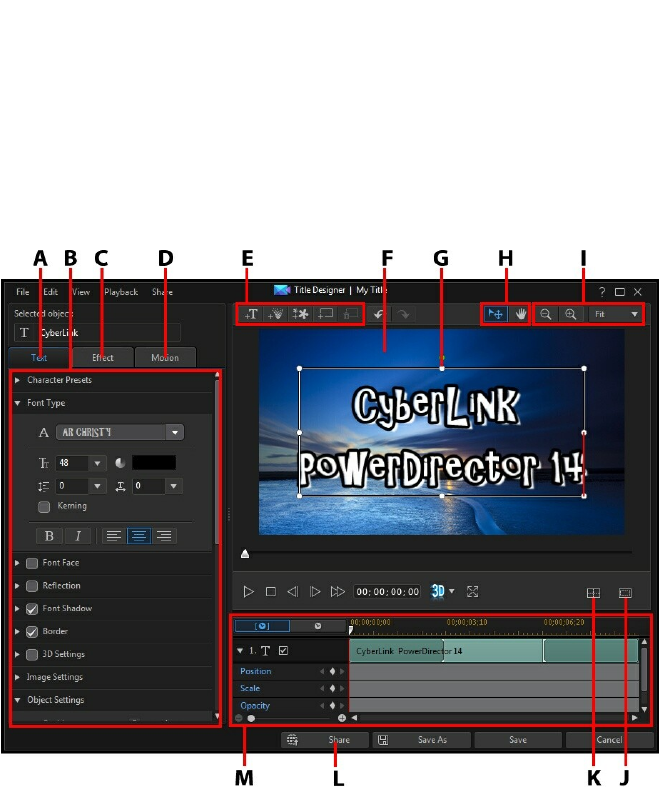Toggle the snap to reference grid icon
Viewport: 659px width, 788px height.
point(593,593)
